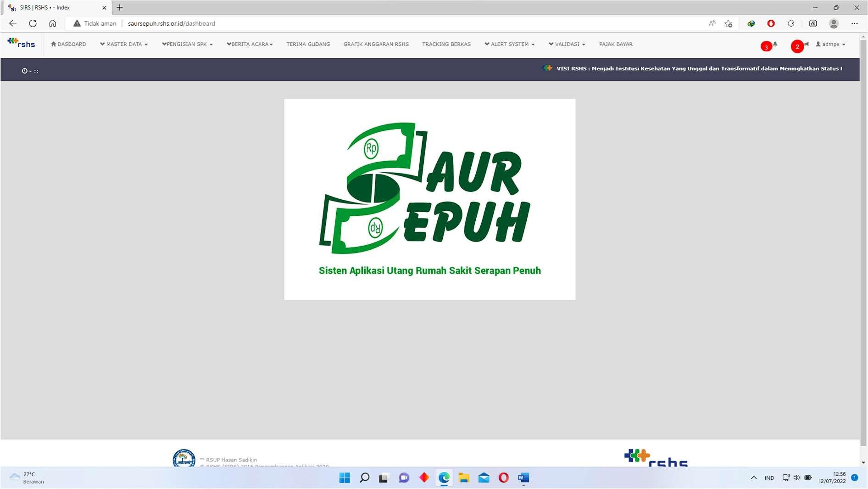The width and height of the screenshot is (868, 489).
Task: Expand the VALIDASI dropdown
Action: [x=567, y=44]
